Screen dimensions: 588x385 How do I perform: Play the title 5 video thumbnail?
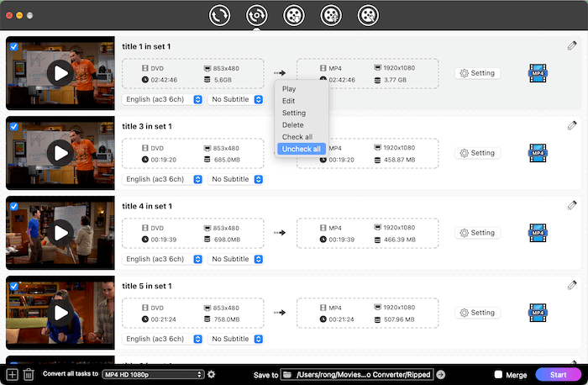[x=60, y=312]
